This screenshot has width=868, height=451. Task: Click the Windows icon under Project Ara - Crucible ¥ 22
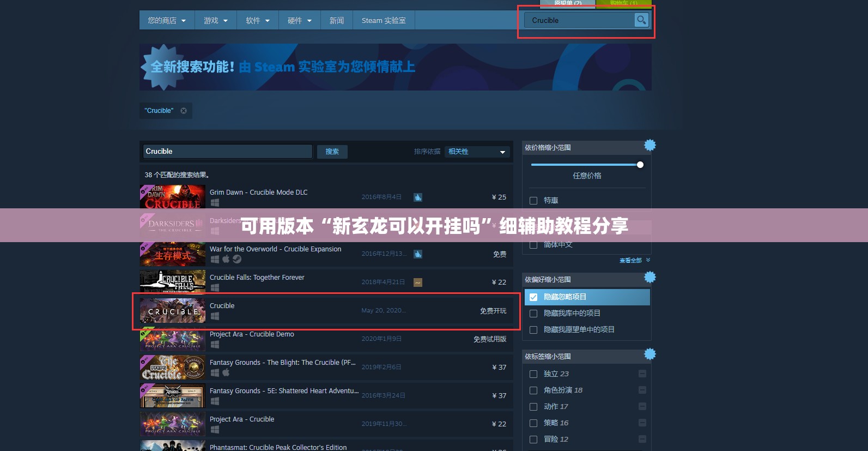click(x=215, y=430)
